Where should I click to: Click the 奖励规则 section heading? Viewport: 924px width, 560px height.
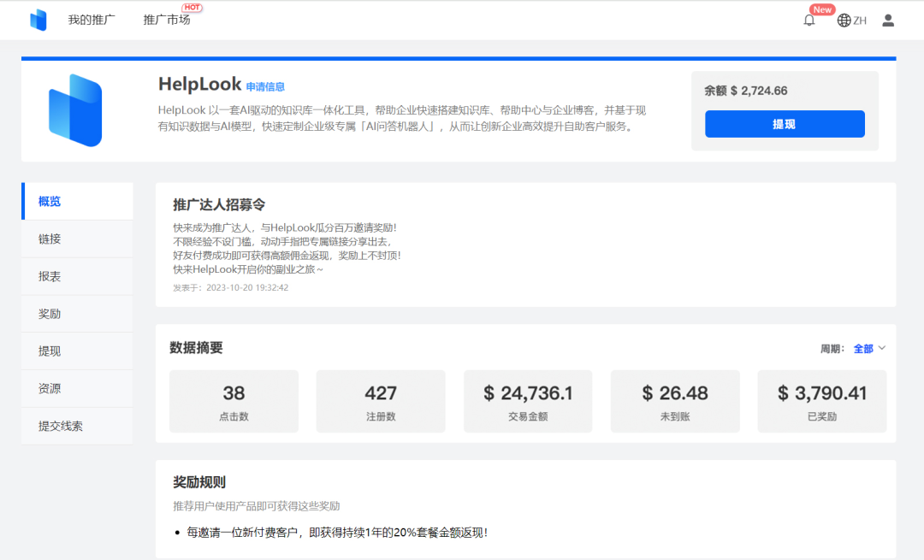coord(199,482)
